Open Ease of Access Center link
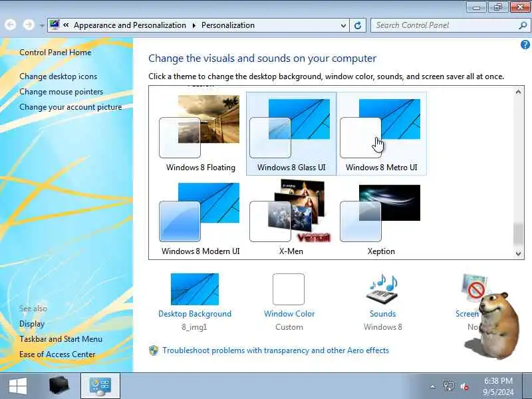This screenshot has width=532, height=399. [57, 354]
